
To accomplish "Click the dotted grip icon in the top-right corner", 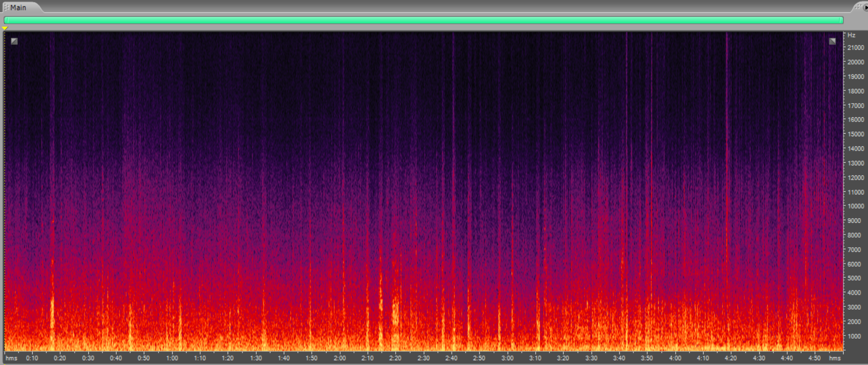I will (860, 6).
